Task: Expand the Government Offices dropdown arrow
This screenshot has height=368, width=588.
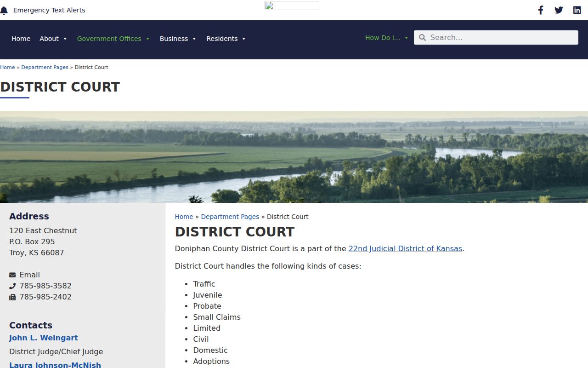Action: click(x=147, y=39)
